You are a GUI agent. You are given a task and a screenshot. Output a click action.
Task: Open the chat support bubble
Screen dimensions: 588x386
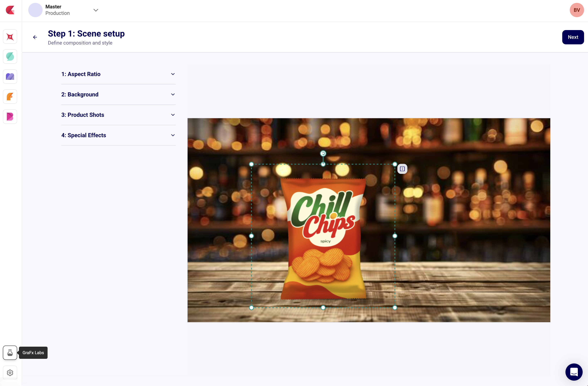pos(574,372)
